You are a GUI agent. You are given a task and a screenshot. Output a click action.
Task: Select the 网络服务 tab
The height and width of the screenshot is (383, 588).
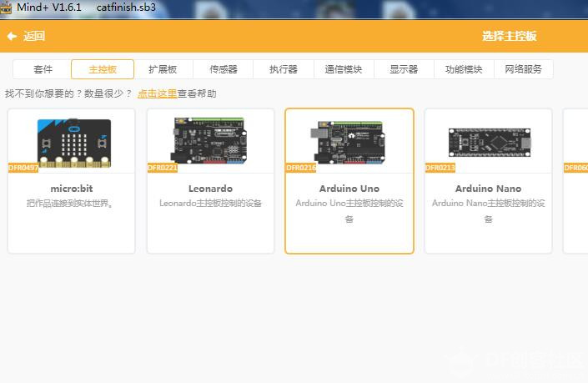[524, 69]
